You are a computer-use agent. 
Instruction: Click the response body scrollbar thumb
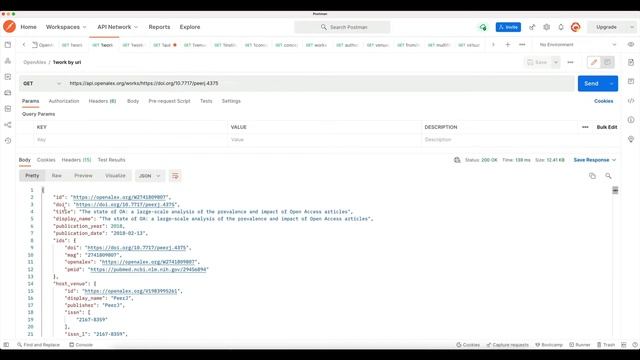pos(615,190)
